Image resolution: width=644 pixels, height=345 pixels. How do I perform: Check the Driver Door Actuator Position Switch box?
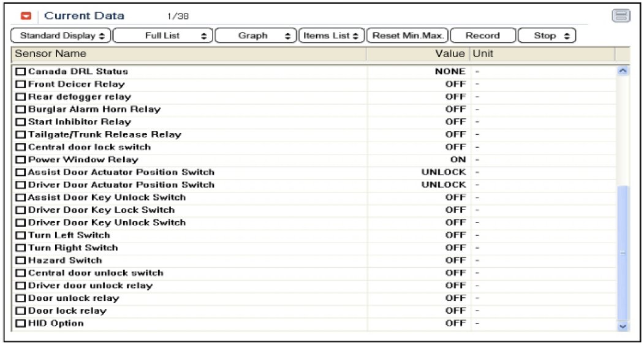(x=20, y=185)
